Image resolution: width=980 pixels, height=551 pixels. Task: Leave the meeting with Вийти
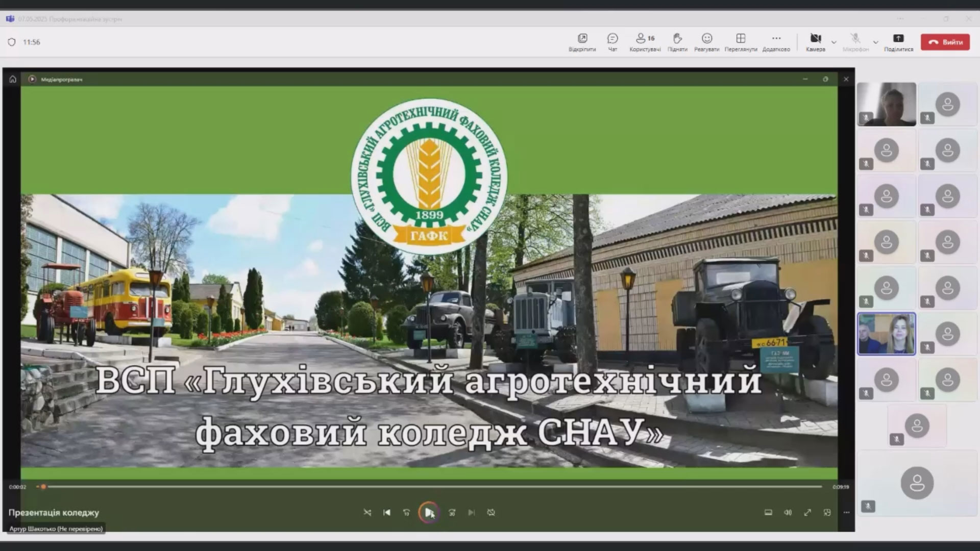[945, 42]
